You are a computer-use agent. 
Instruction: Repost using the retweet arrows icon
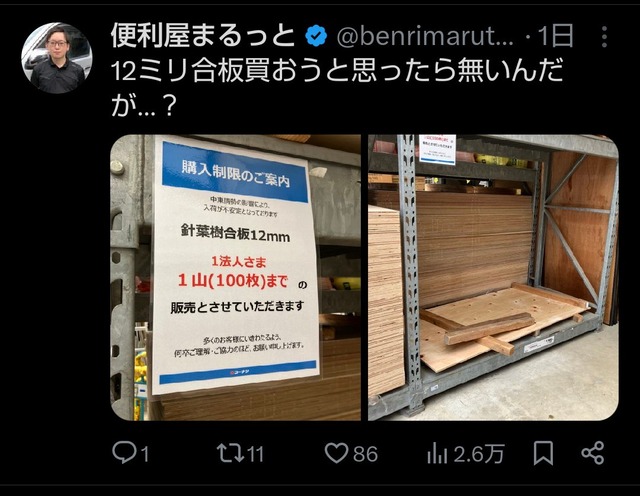pyautogui.click(x=231, y=453)
